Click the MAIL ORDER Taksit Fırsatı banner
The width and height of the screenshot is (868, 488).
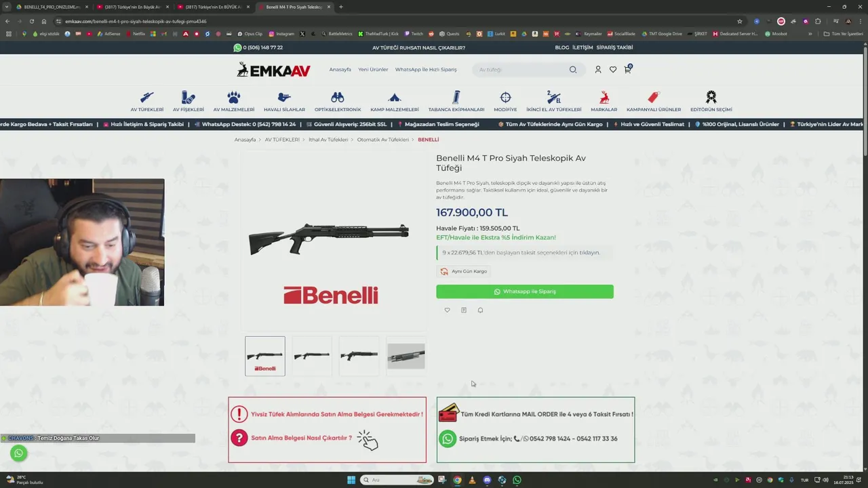[536, 430]
